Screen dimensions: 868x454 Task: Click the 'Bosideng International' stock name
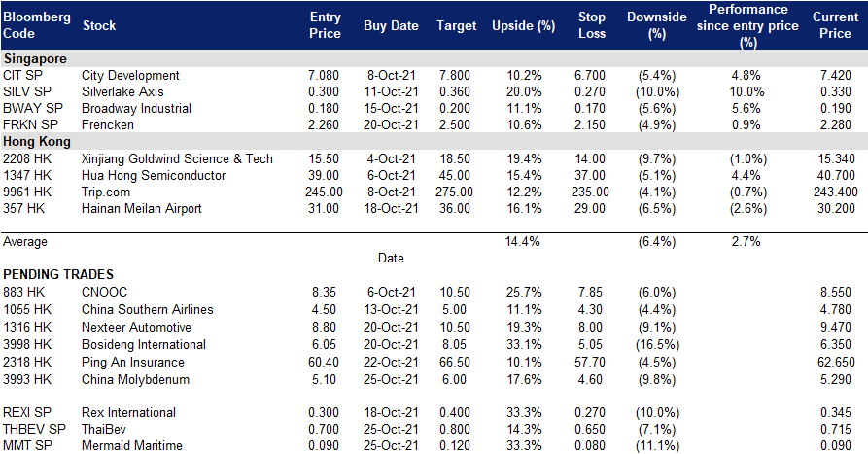point(144,345)
